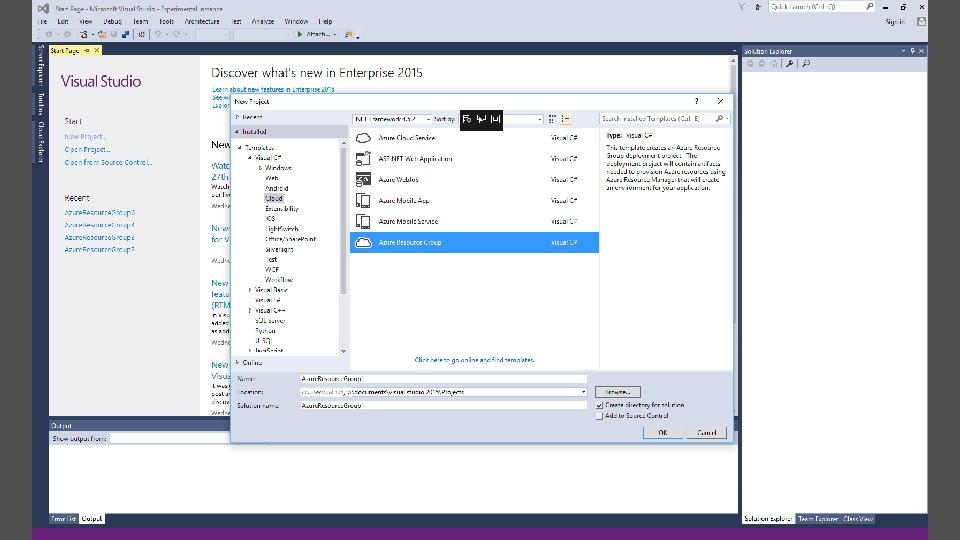The height and width of the screenshot is (540, 960).
Task: Switch template list to small icons view
Action: click(552, 119)
